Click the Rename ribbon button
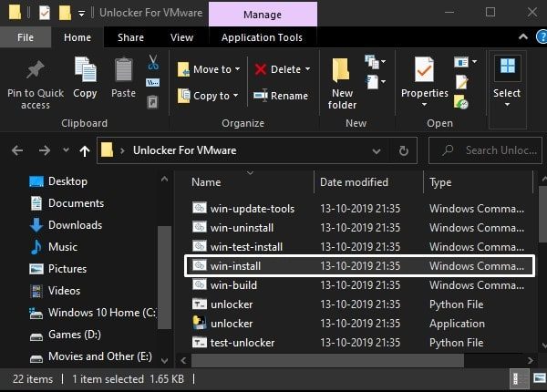Screen dimensions: 547x392 281,96
